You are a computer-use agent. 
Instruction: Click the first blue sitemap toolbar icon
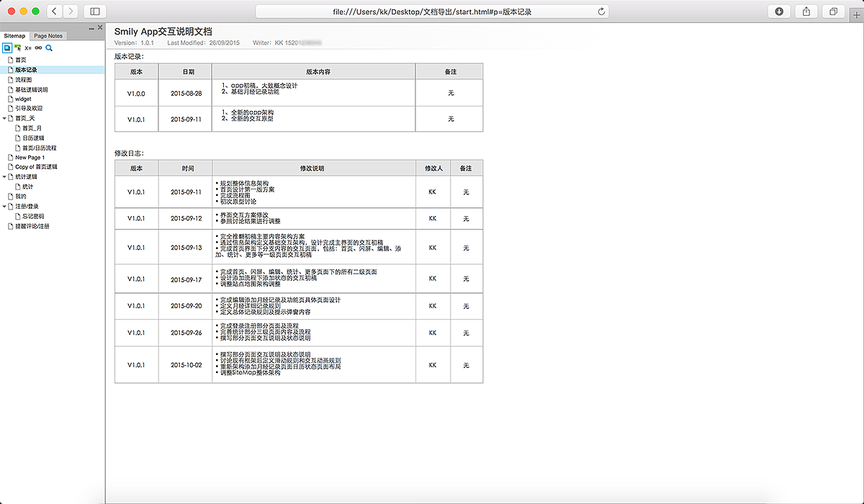pyautogui.click(x=6, y=48)
